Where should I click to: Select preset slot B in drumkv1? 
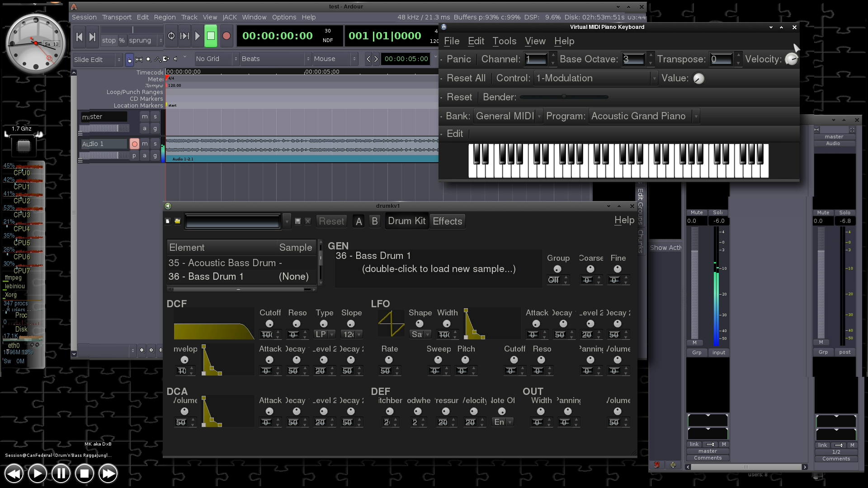pyautogui.click(x=374, y=221)
